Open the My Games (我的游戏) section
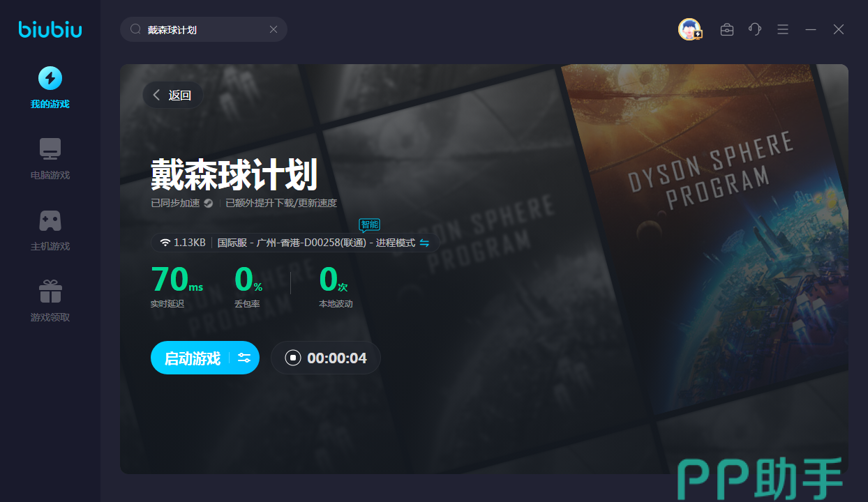The width and height of the screenshot is (868, 502). pos(50,87)
